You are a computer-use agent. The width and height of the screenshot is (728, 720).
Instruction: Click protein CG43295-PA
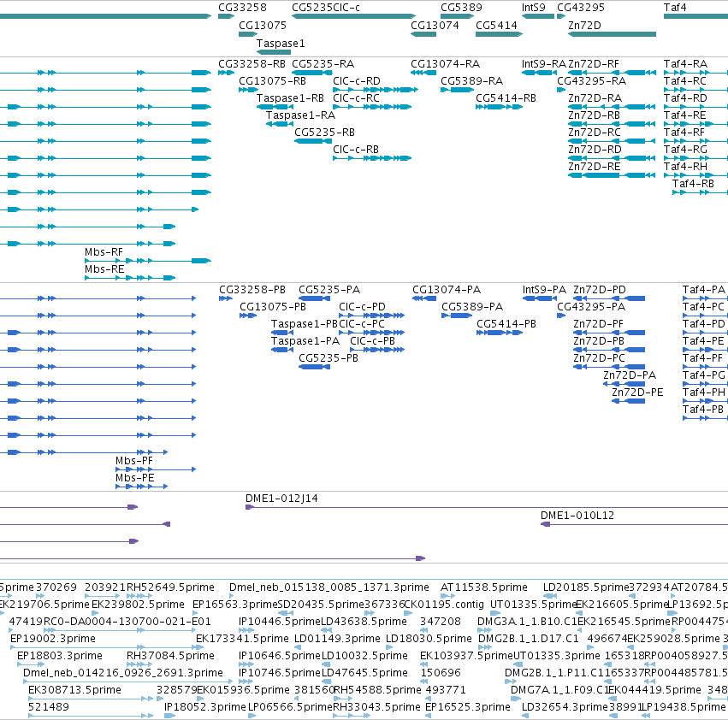[x=561, y=316]
